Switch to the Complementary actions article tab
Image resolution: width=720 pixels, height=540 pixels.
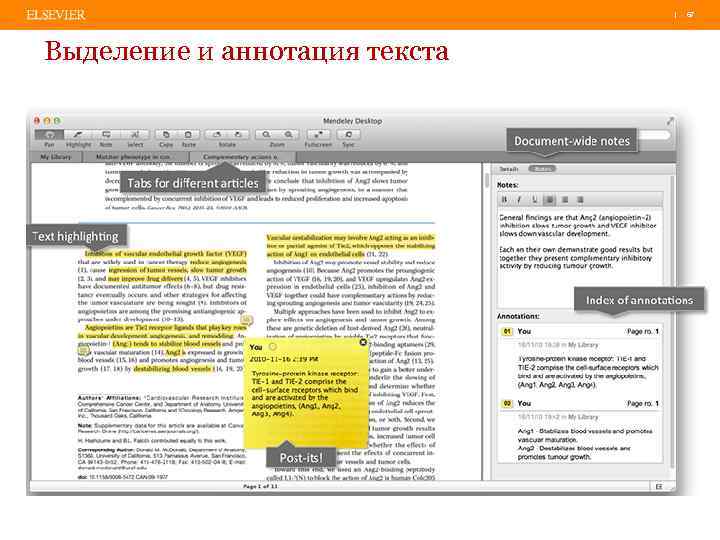click(241, 157)
